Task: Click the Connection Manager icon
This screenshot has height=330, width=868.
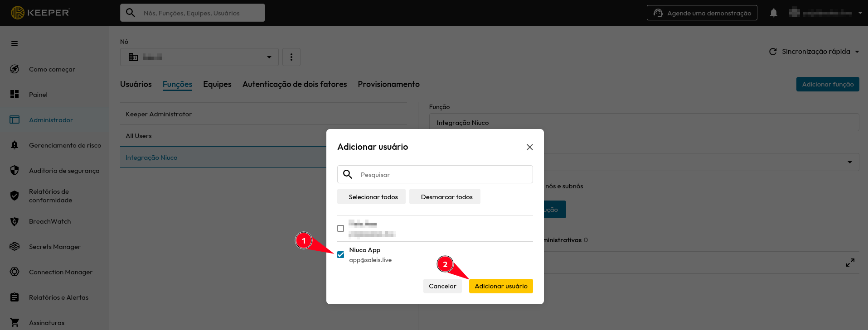Action: pos(15,272)
